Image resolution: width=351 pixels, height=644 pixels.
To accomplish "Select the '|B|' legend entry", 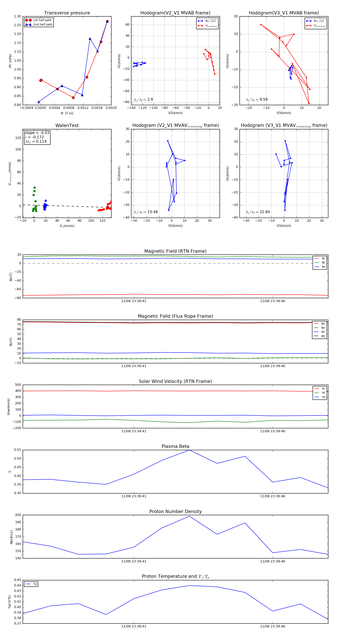I will [x=320, y=336].
